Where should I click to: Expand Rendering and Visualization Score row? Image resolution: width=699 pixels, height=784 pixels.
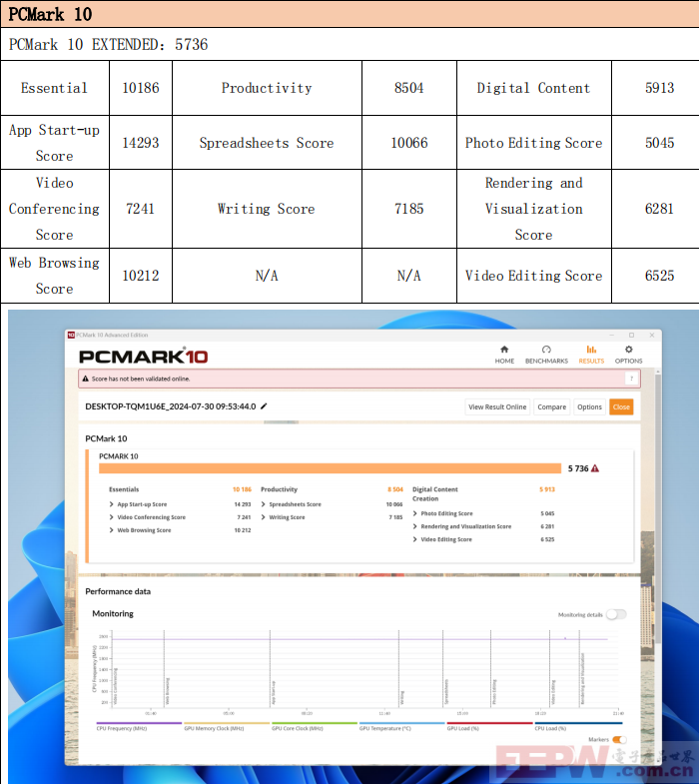tap(415, 526)
